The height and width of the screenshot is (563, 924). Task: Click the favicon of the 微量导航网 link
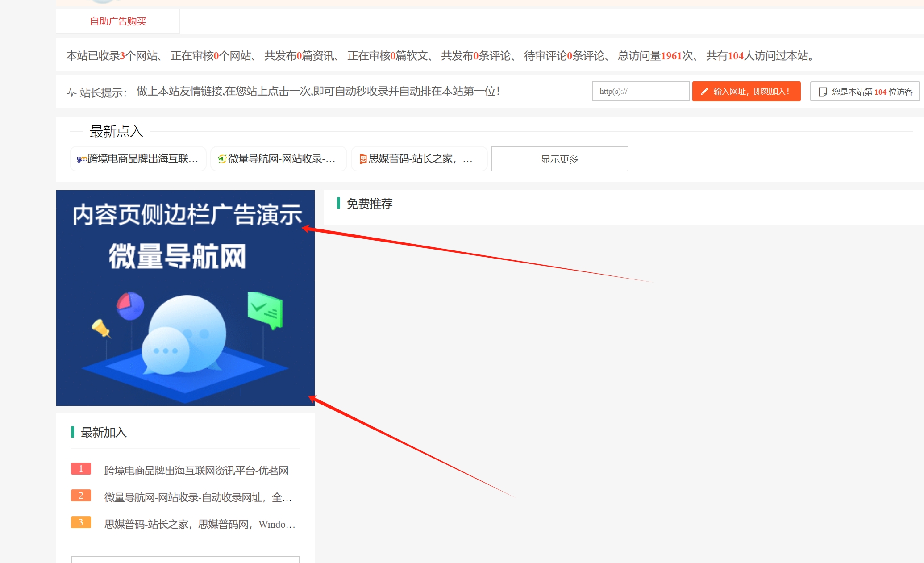[x=222, y=159]
